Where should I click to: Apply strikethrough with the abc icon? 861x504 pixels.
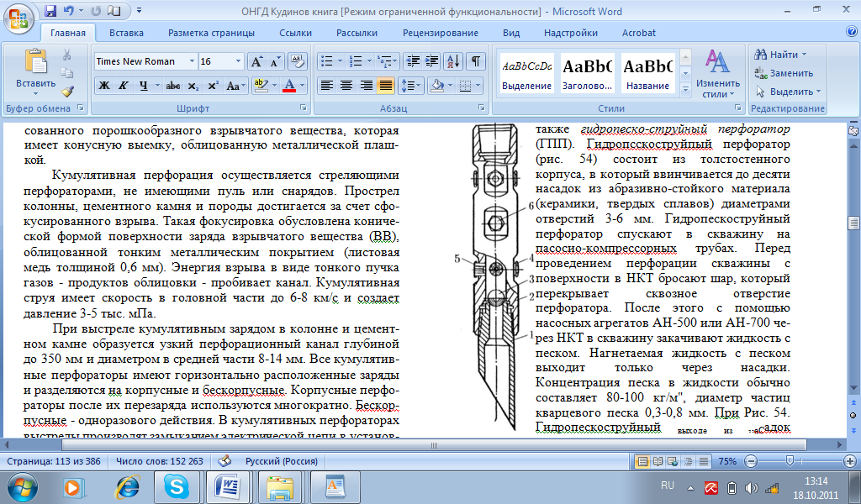coord(173,86)
